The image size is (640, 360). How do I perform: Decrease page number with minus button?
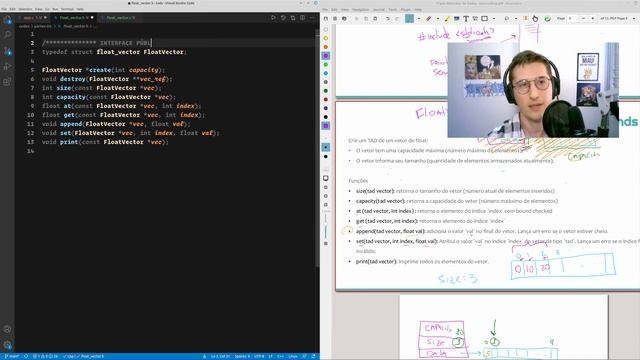point(583,18)
